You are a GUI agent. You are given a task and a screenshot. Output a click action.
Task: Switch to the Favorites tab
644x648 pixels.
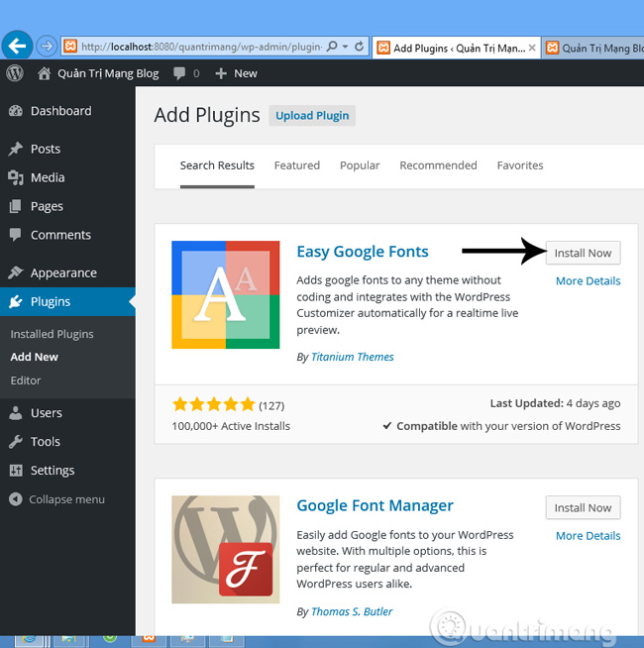point(520,165)
